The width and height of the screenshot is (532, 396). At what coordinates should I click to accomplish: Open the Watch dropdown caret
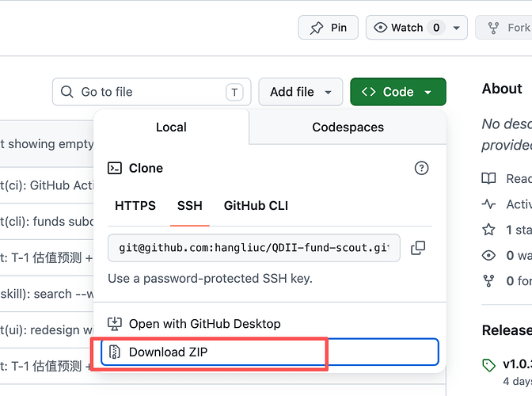click(457, 28)
